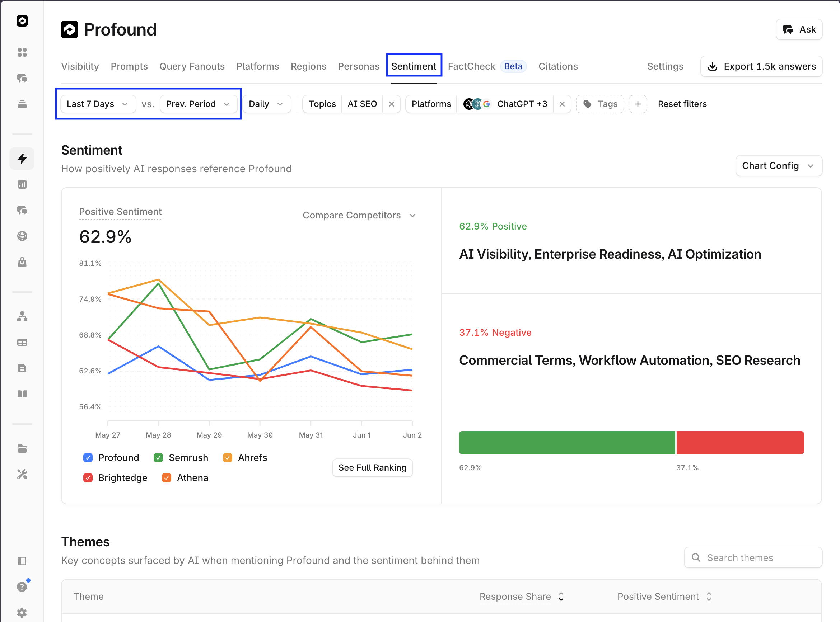Click chat bubbles icon below the grid icon
The height and width of the screenshot is (622, 840).
tap(22, 78)
